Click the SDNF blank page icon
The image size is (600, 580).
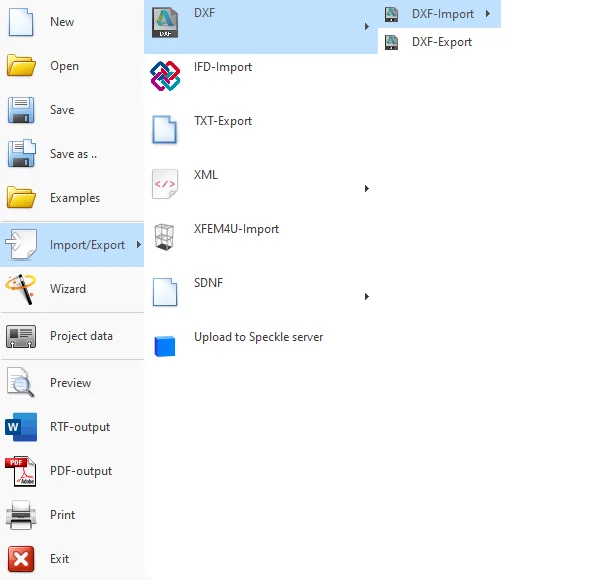point(165,292)
